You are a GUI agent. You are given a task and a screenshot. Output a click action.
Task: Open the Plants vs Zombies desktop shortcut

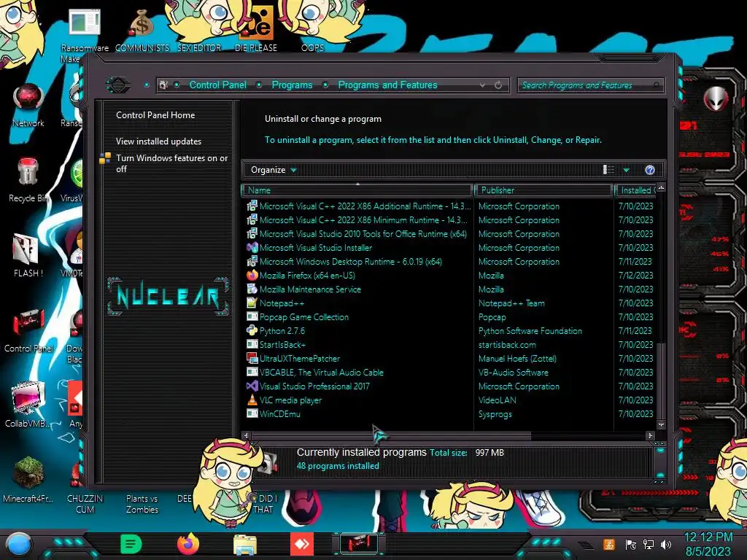click(x=142, y=504)
